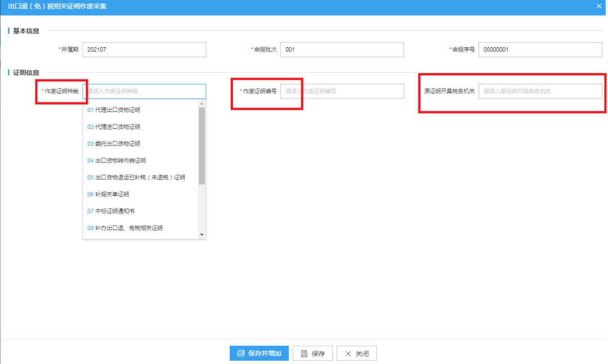Click the 保存 button
608x364 pixels.
point(312,353)
